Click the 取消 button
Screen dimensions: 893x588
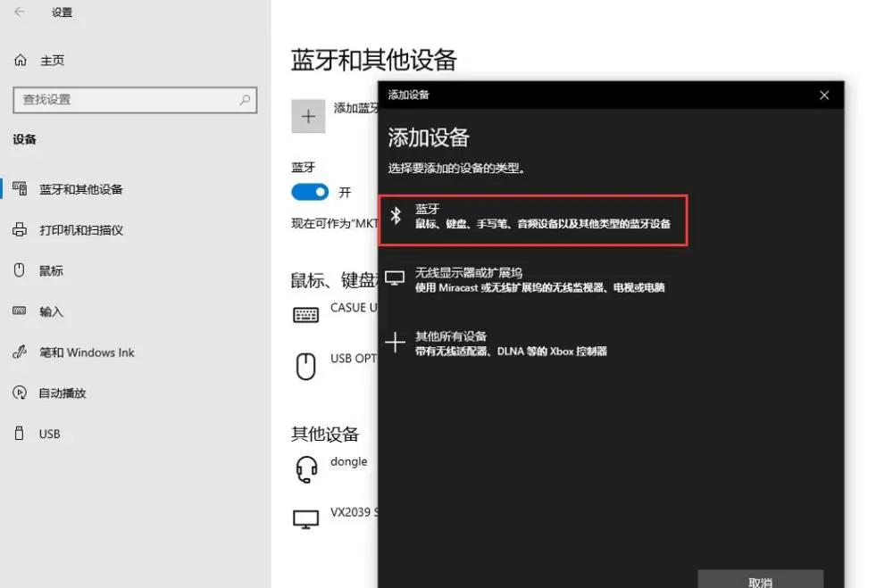(x=760, y=579)
